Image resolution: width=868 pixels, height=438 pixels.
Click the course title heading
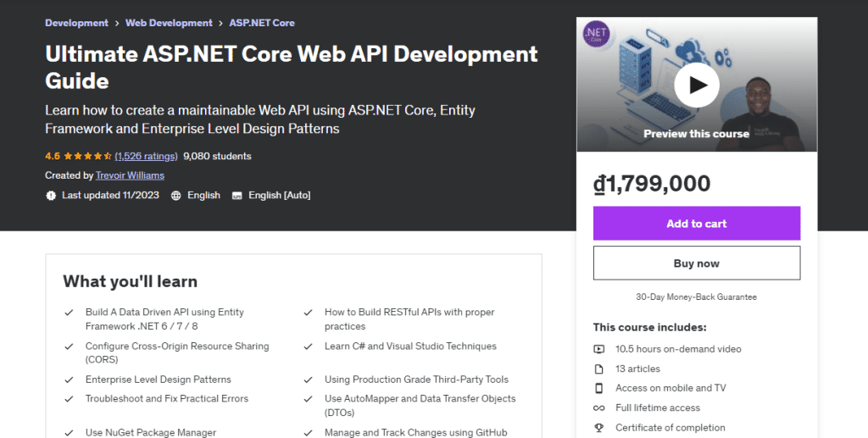point(292,67)
